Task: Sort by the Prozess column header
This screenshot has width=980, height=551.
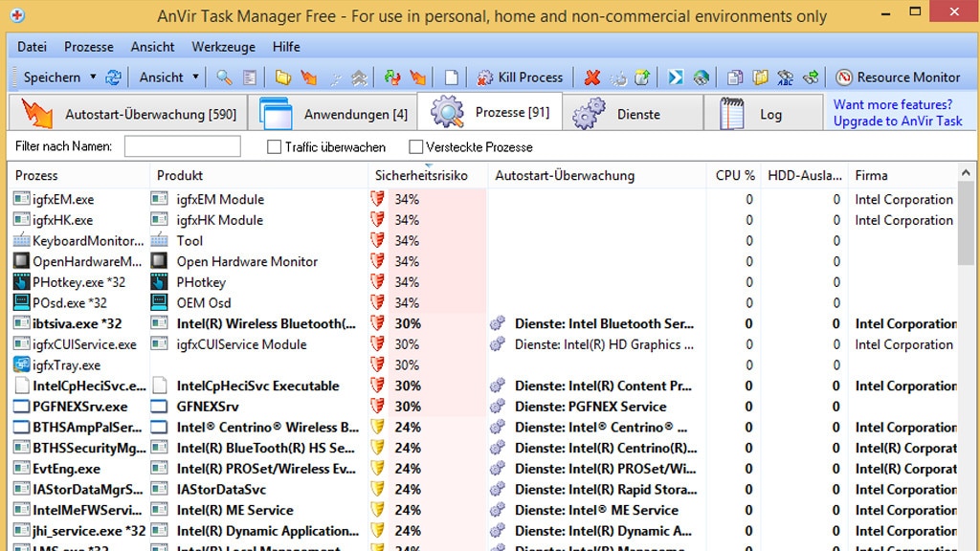Action: click(78, 176)
